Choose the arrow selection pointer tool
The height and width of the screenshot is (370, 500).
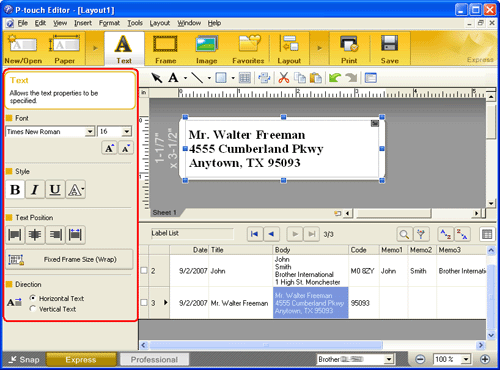point(157,78)
